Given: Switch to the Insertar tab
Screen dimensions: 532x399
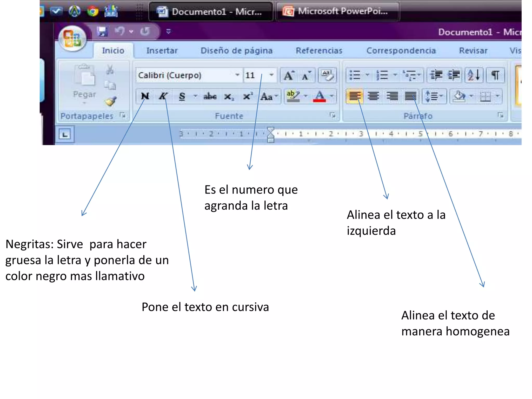Looking at the screenshot, I should click(162, 50).
